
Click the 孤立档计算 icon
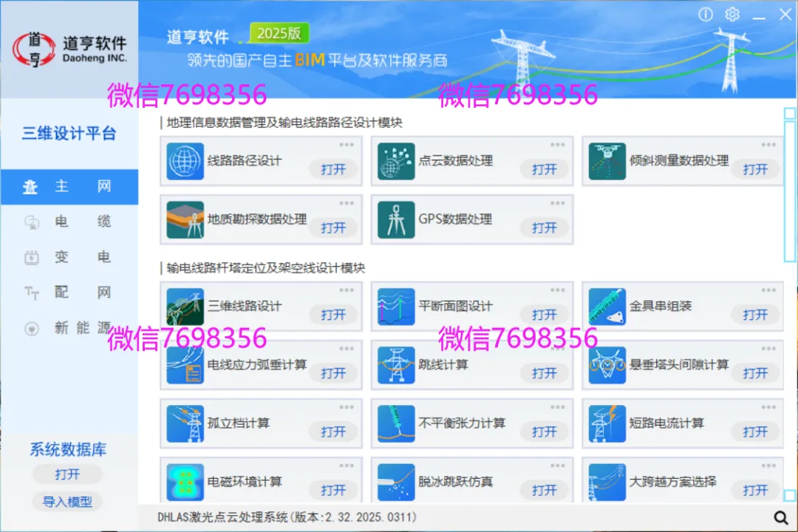coord(185,424)
